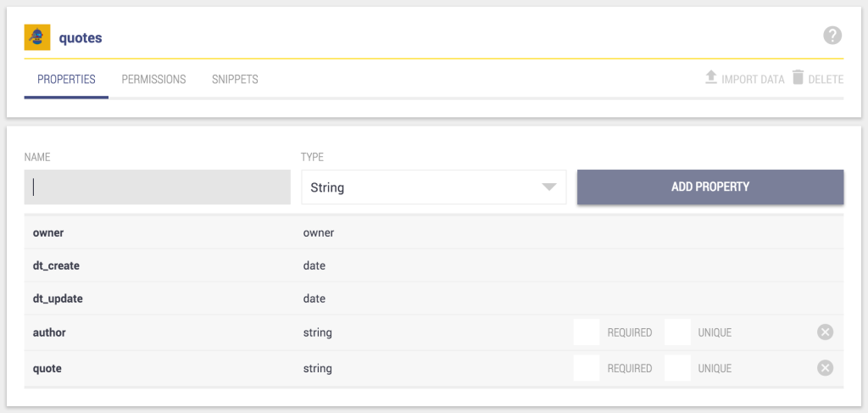Select the Properties tab
868x413 pixels.
click(66, 79)
